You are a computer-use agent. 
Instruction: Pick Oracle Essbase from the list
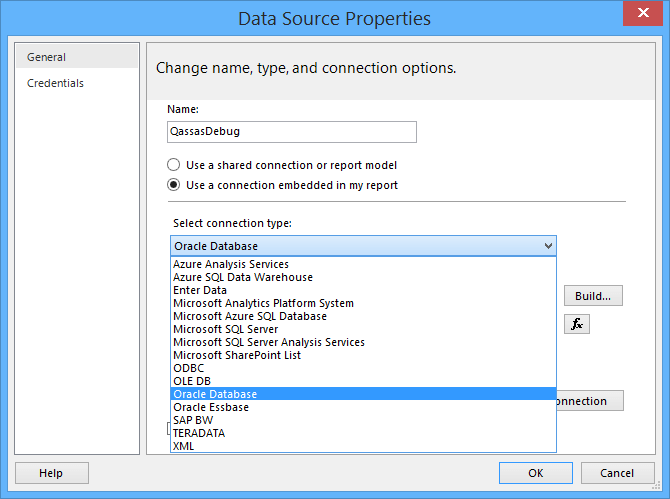[x=364, y=407]
